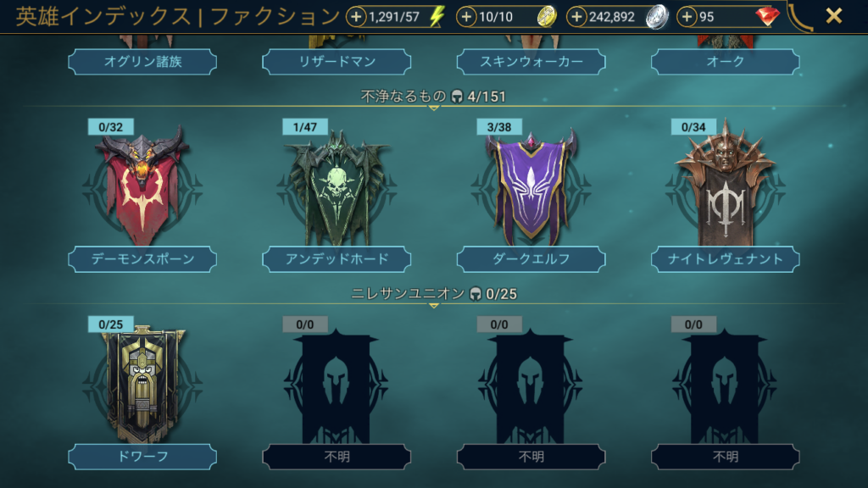Open the Demonspawn red banner crest
The width and height of the screenshot is (868, 488).
142,186
